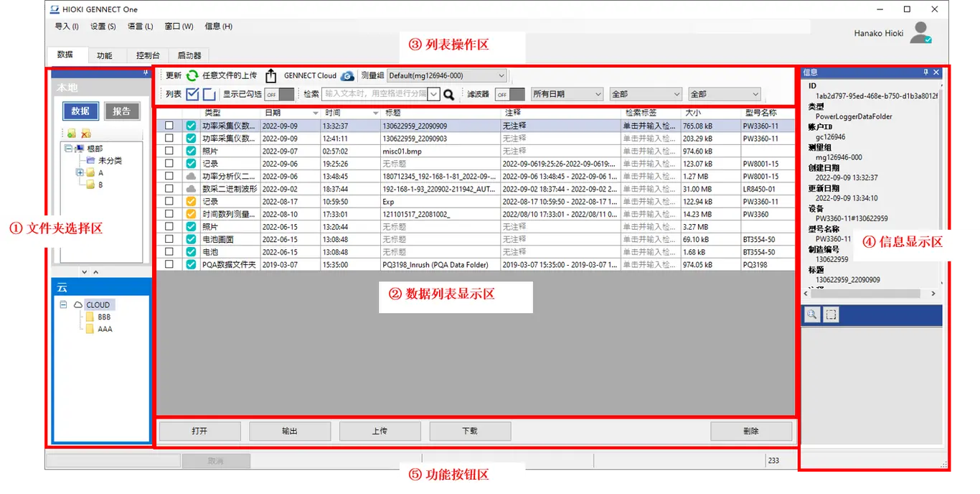Open the 所有日期 date filter dropdown

567,94
